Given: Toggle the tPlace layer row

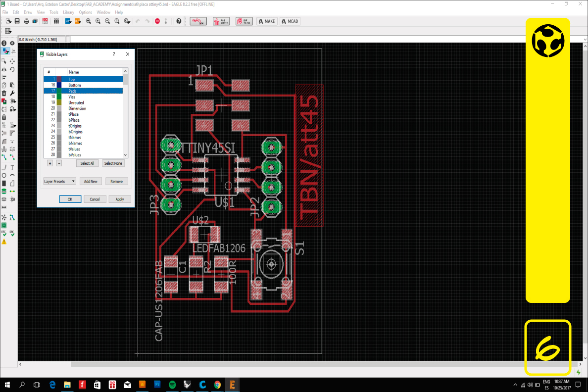Looking at the screenshot, I should (83, 114).
